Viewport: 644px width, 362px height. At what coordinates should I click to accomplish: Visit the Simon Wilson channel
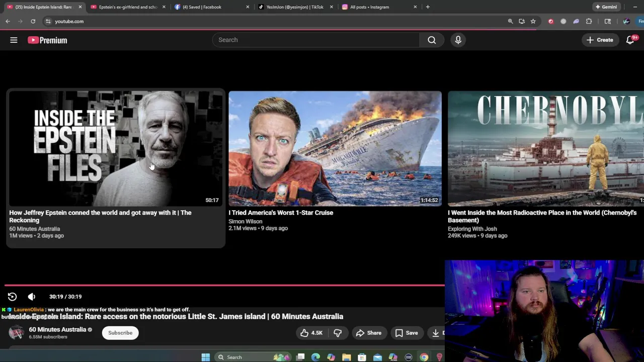pyautogui.click(x=245, y=221)
